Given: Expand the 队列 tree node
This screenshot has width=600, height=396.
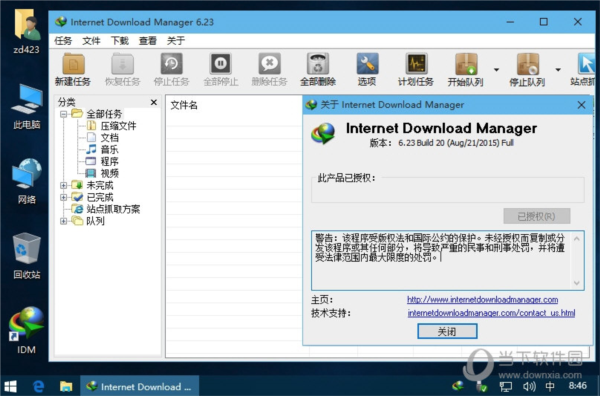Looking at the screenshot, I should click(x=64, y=221).
